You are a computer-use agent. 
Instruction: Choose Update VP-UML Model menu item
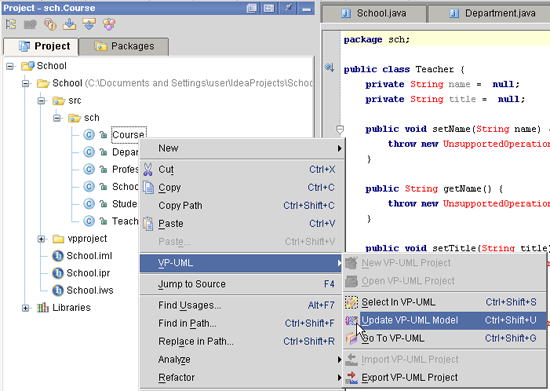point(445,320)
